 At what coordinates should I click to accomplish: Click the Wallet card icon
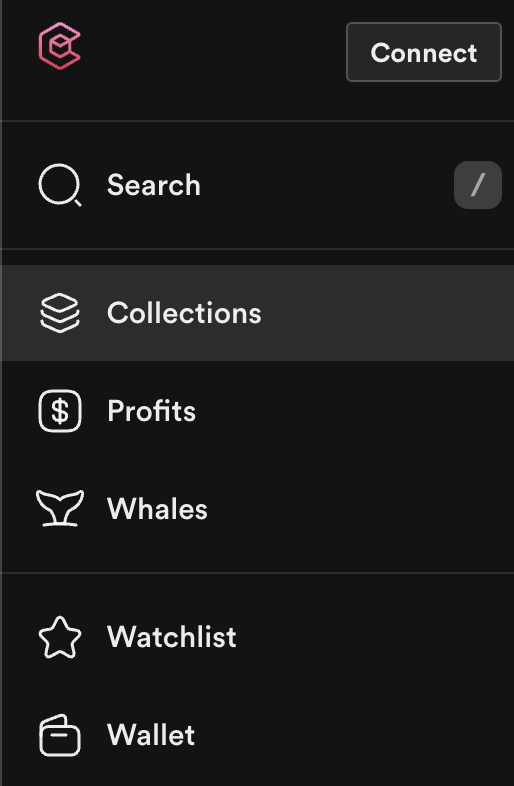tap(60, 735)
